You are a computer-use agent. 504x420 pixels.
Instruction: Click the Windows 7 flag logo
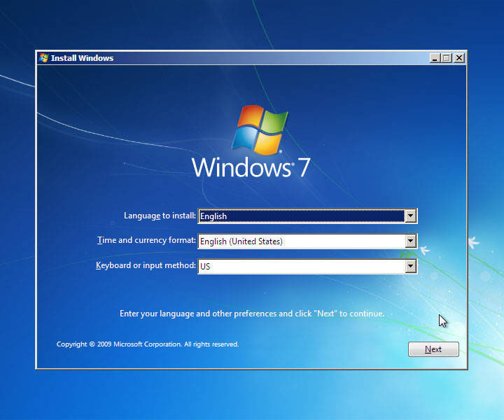pos(260,129)
